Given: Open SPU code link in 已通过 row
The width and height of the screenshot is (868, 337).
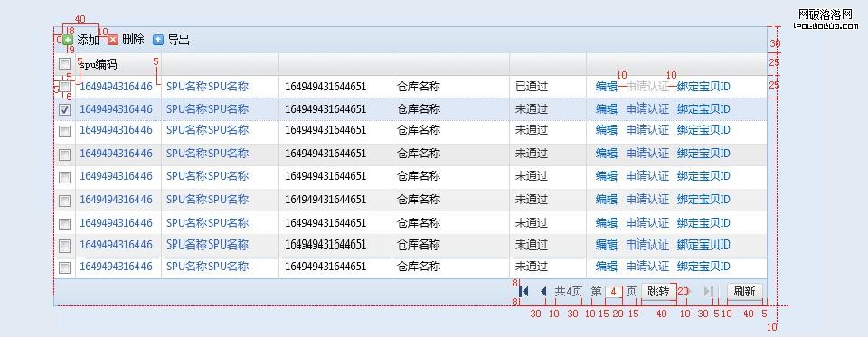Looking at the screenshot, I should tap(117, 87).
